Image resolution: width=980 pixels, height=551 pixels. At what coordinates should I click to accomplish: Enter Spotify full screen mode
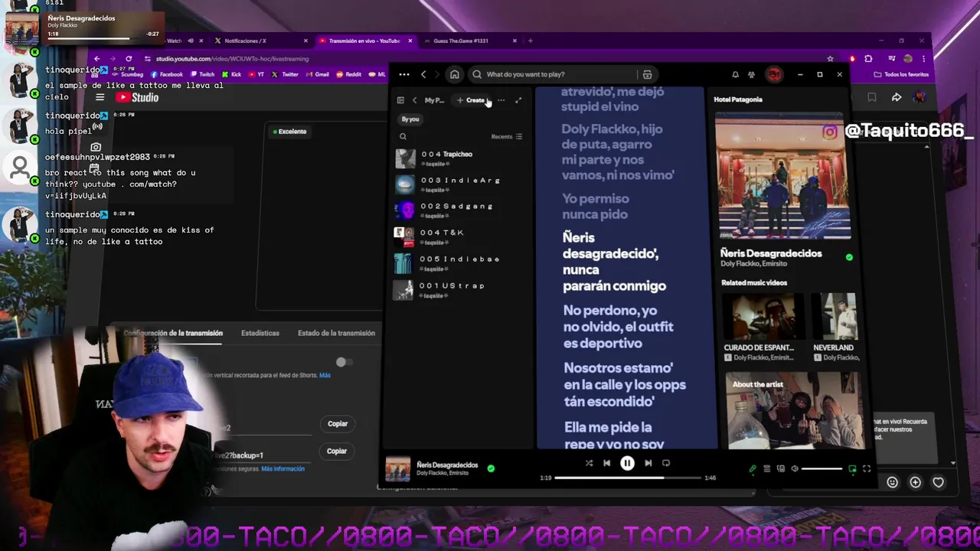coord(867,468)
